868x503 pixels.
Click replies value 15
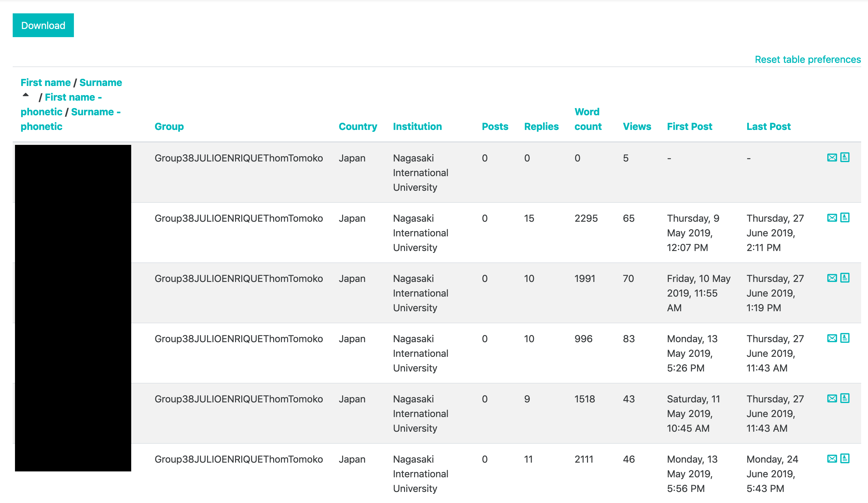tap(529, 218)
